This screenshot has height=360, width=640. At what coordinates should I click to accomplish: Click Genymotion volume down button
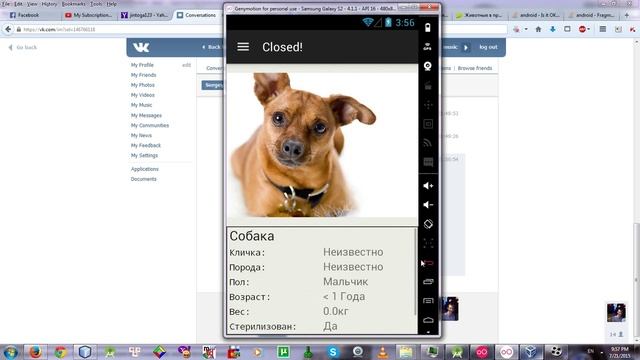point(428,204)
